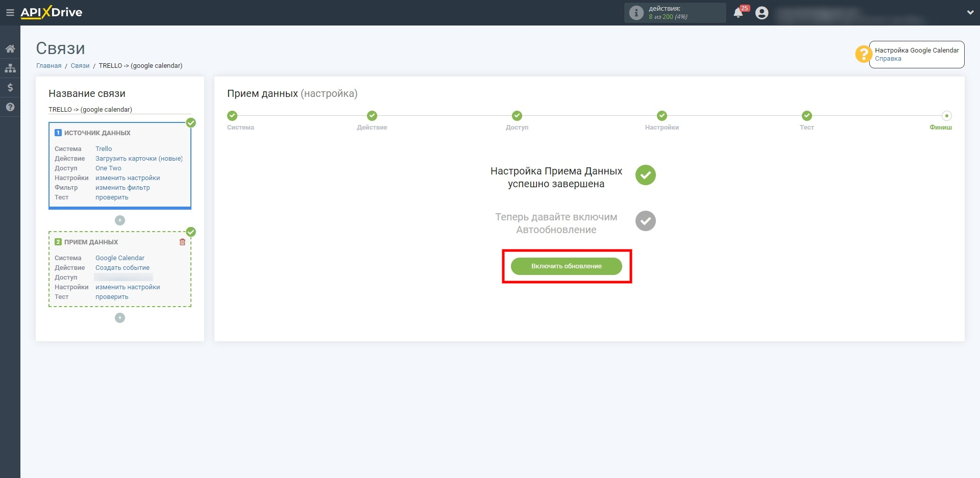Delete the data receiver block via trash icon
Viewport: 980px width, 478px height.
coord(182,242)
